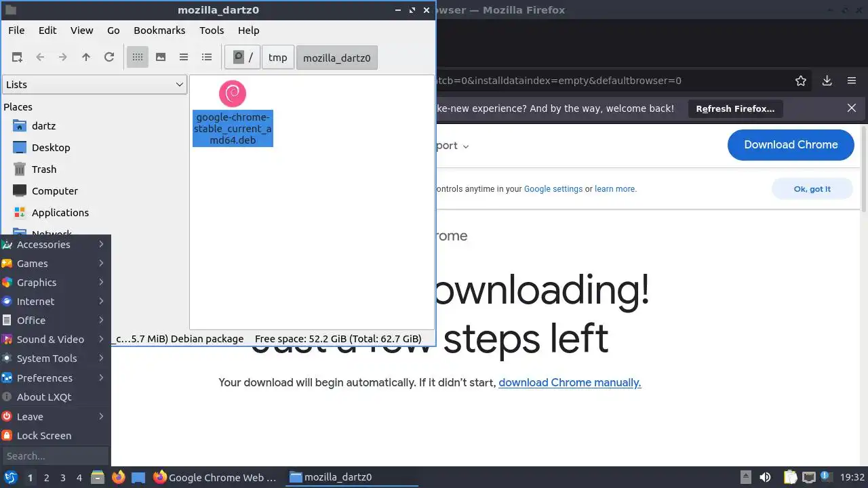Open the Go menu

click(113, 30)
